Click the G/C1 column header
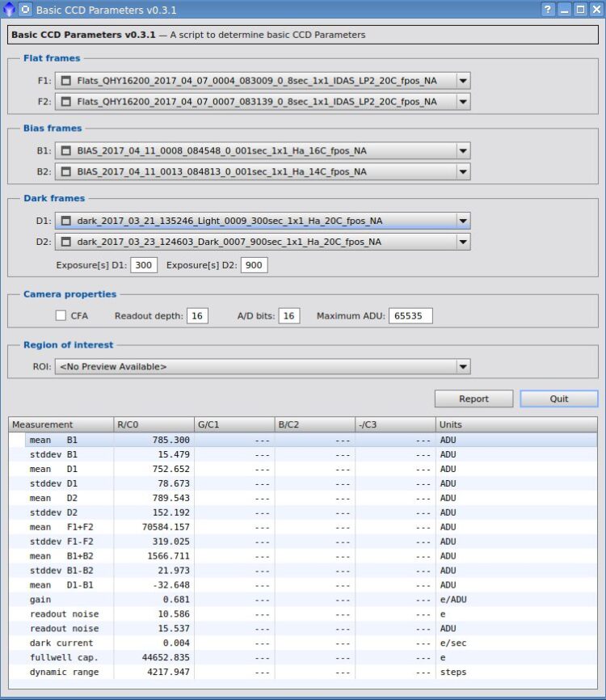Screen dimensions: 606x700 click(x=235, y=424)
